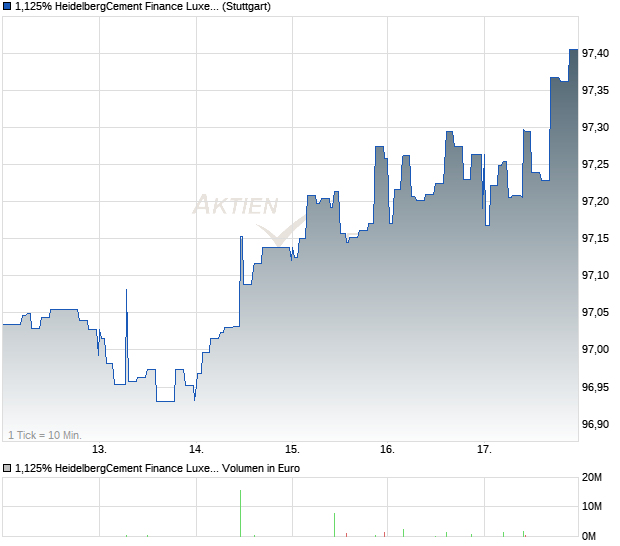Click the 97,30 price axis label

(x=595, y=127)
